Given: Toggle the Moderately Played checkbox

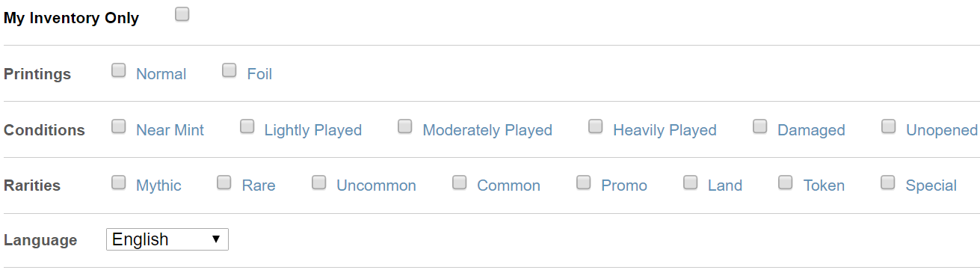Looking at the screenshot, I should pos(405,126).
